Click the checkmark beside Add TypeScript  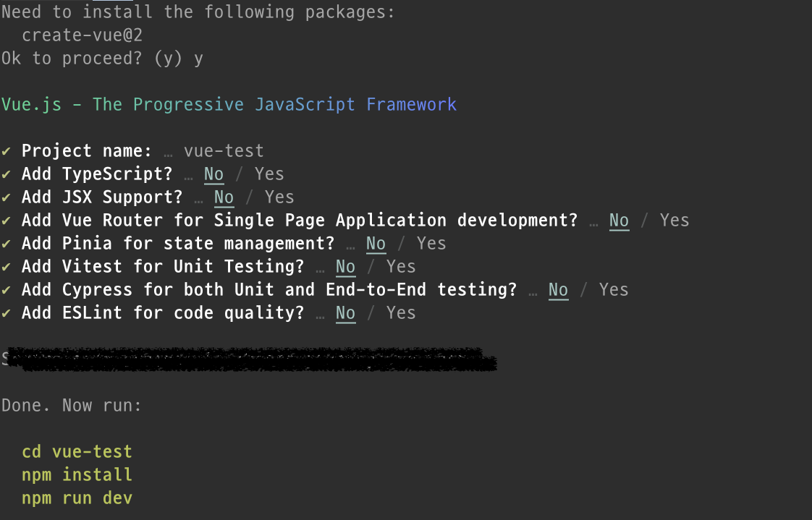coord(7,174)
